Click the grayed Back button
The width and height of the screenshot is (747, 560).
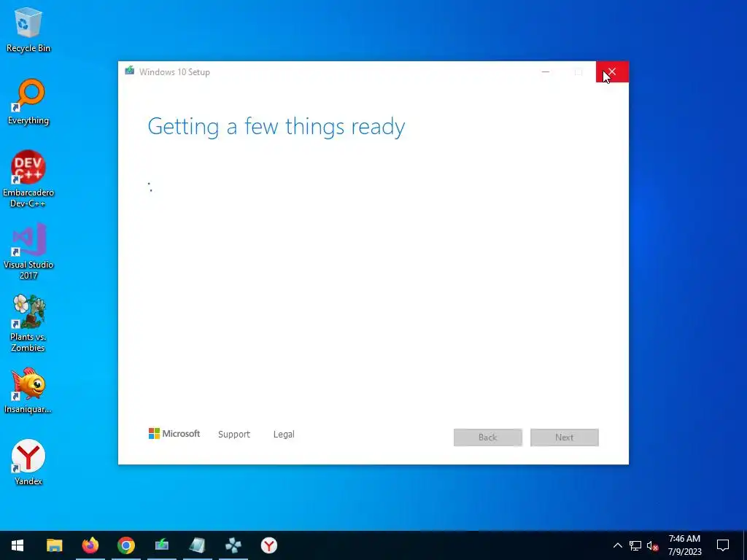tap(488, 437)
